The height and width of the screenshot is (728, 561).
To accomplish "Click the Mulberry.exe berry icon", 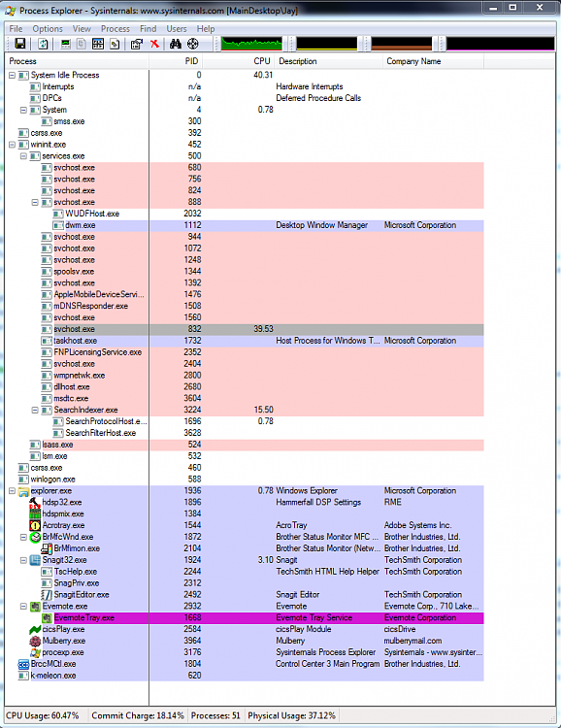I will [x=35, y=642].
